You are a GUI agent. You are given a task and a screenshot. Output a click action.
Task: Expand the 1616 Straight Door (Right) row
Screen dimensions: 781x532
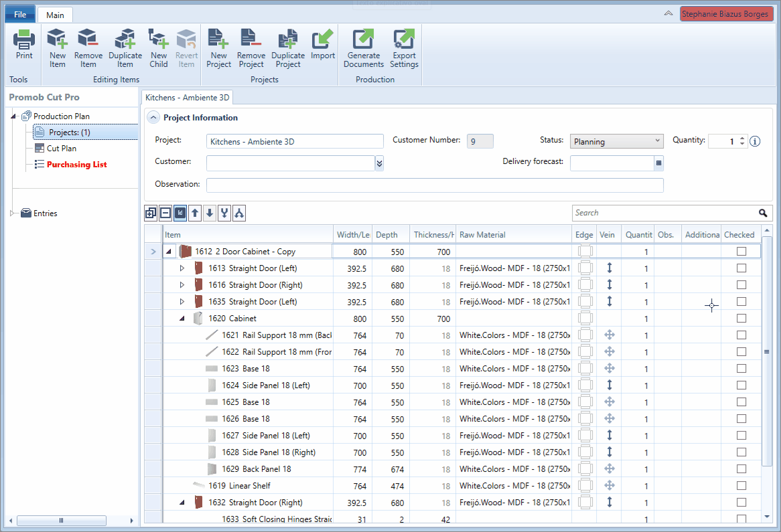(x=182, y=285)
